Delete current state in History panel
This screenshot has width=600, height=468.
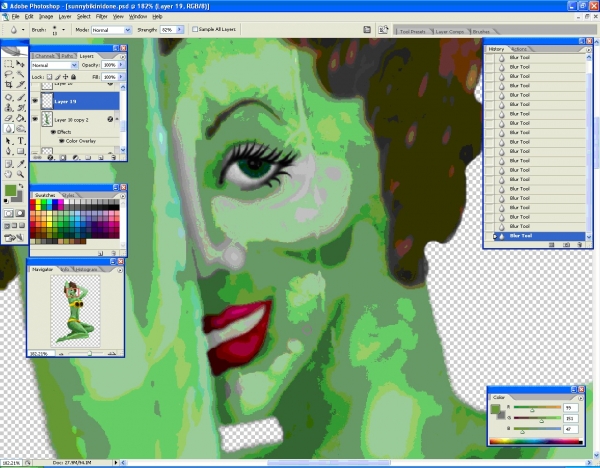tap(580, 245)
